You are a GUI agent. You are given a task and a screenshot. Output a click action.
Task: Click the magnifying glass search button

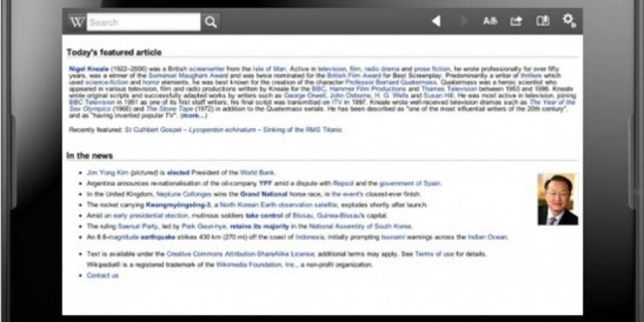tap(211, 22)
